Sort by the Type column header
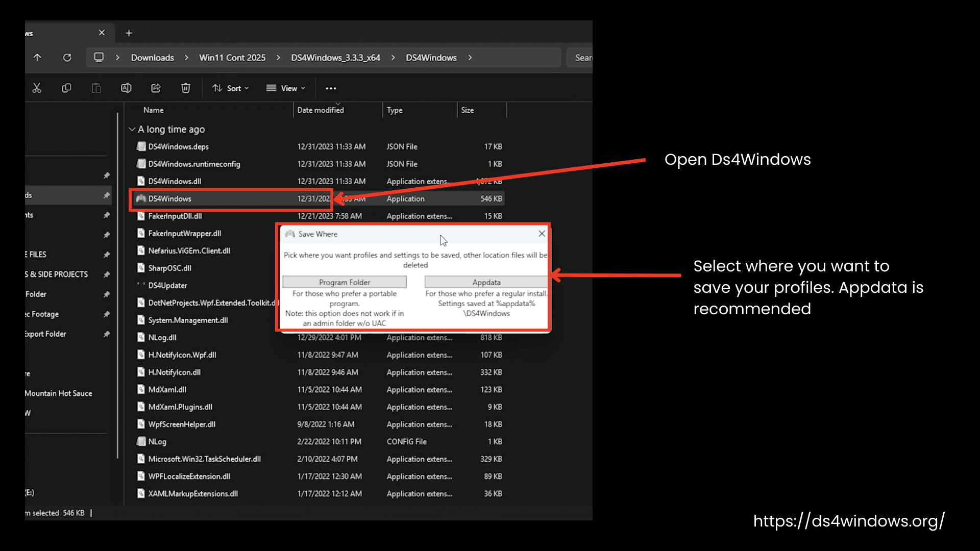980x551 pixels. pyautogui.click(x=394, y=110)
